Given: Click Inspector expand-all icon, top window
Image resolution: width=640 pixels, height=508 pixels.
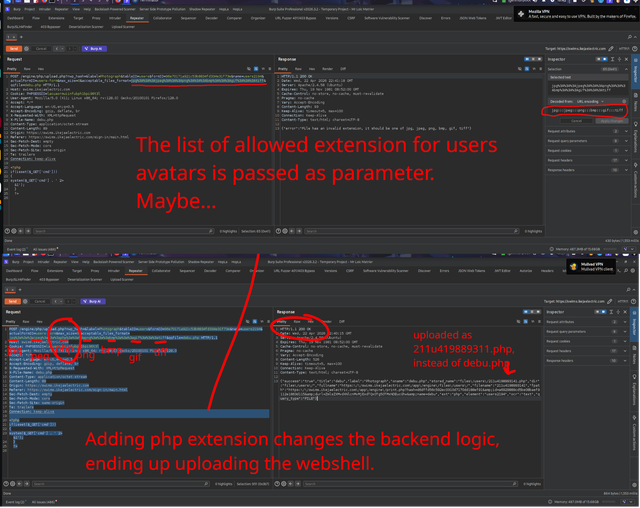Looking at the screenshot, I should (612, 59).
